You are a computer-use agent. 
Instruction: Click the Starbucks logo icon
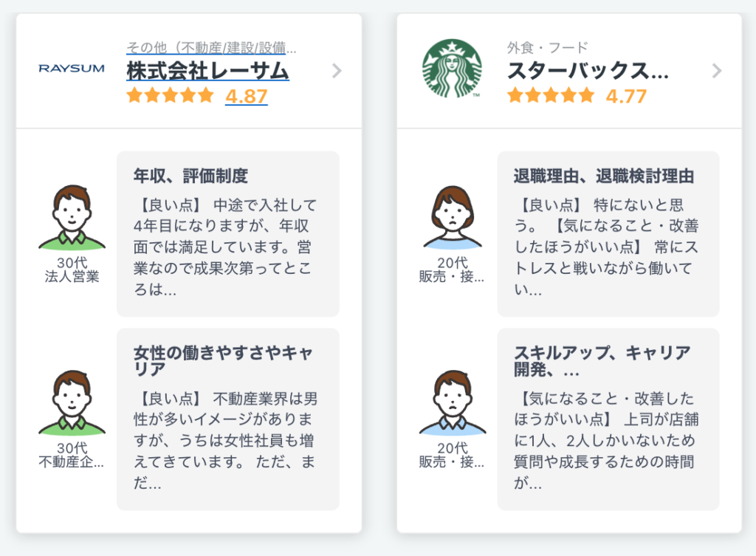(x=452, y=69)
